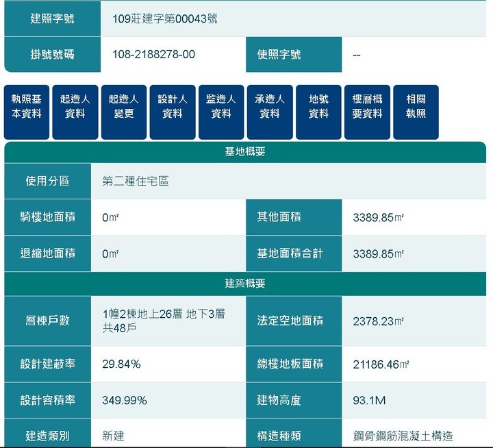Click the 基地概要 section header
Screen dimensions: 493x448
(x=245, y=152)
